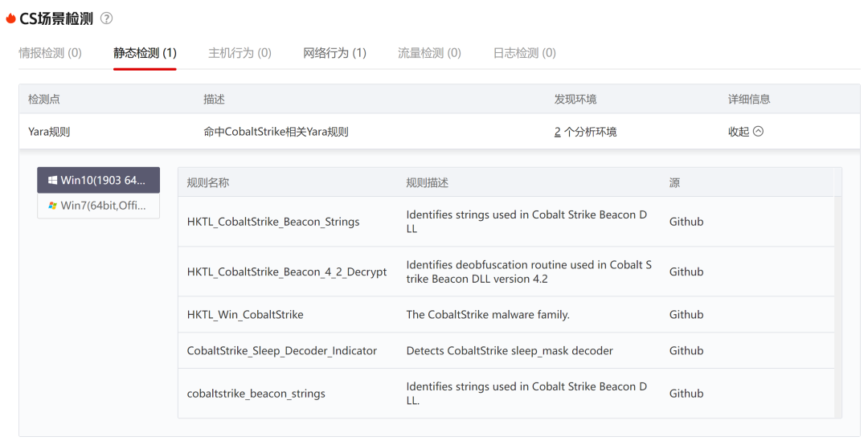
Task: Click rule name HKTL_Win_CobaltStrike
Action: pos(245,314)
